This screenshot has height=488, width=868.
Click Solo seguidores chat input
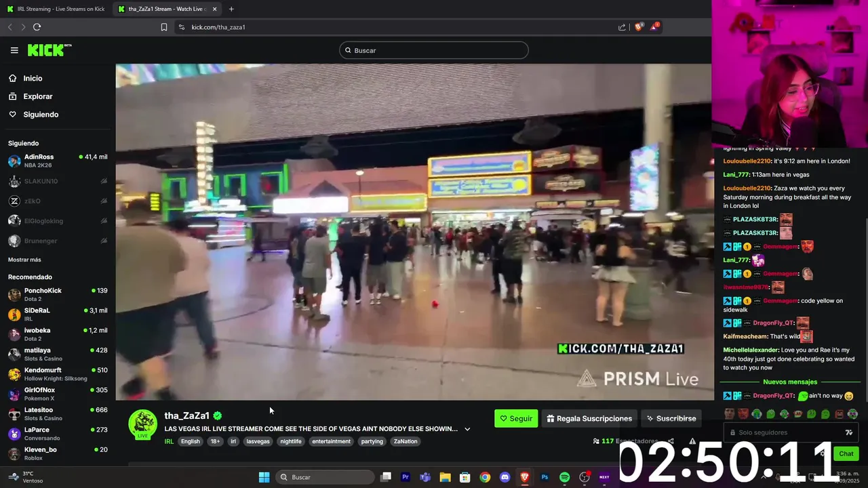790,432
